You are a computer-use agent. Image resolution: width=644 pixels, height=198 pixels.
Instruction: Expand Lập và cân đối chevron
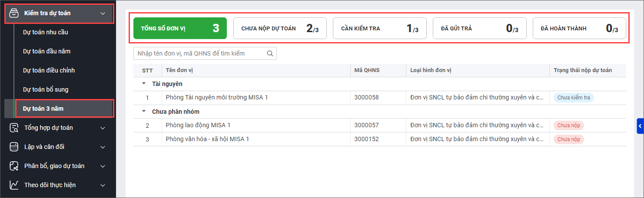point(103,147)
